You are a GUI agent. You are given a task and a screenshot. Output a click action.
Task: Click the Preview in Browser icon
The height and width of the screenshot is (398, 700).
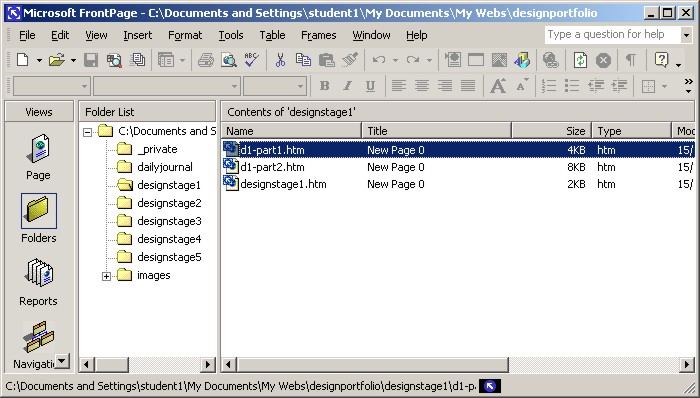(229, 60)
